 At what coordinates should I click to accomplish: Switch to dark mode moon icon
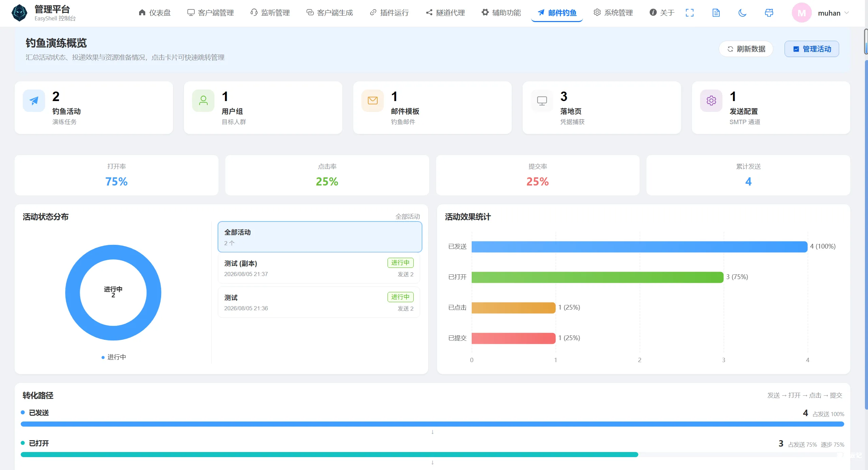coord(742,13)
